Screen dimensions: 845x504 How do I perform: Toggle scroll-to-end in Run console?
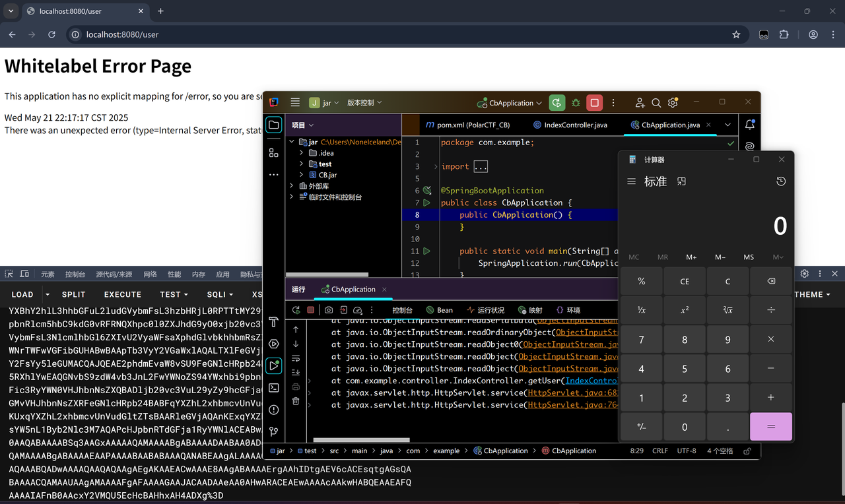click(x=296, y=372)
